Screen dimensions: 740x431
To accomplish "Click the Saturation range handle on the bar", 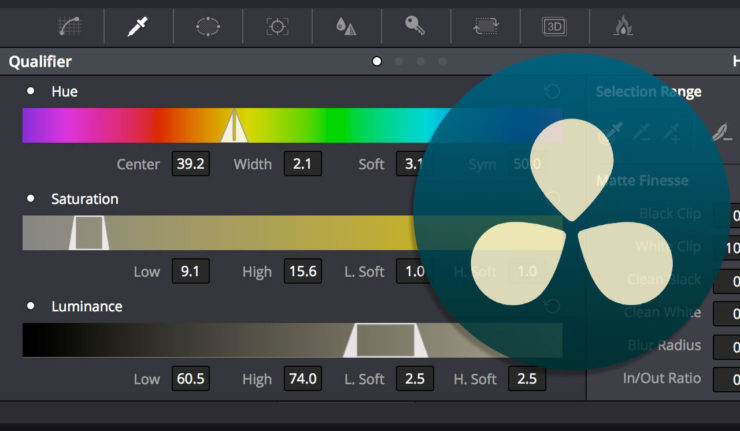I will [x=89, y=233].
